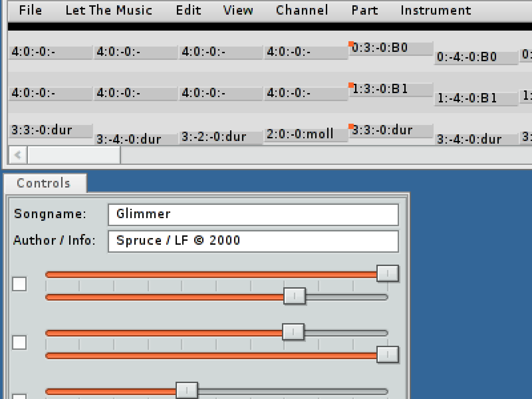Select the third 4:0:-0:- cell in the middle row
Viewport: 532px width, 399px height.
pos(221,93)
